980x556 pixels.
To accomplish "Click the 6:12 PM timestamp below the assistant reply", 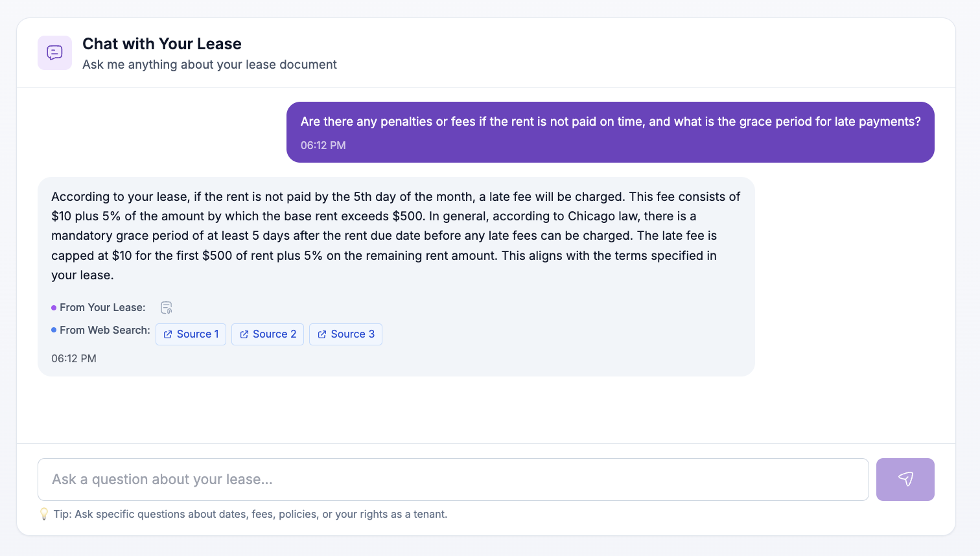I will click(x=73, y=358).
